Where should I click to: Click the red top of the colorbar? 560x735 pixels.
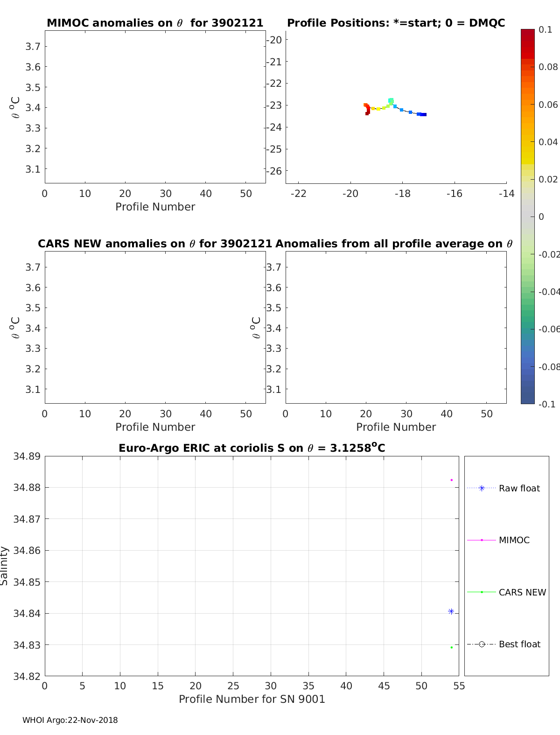[x=527, y=35]
